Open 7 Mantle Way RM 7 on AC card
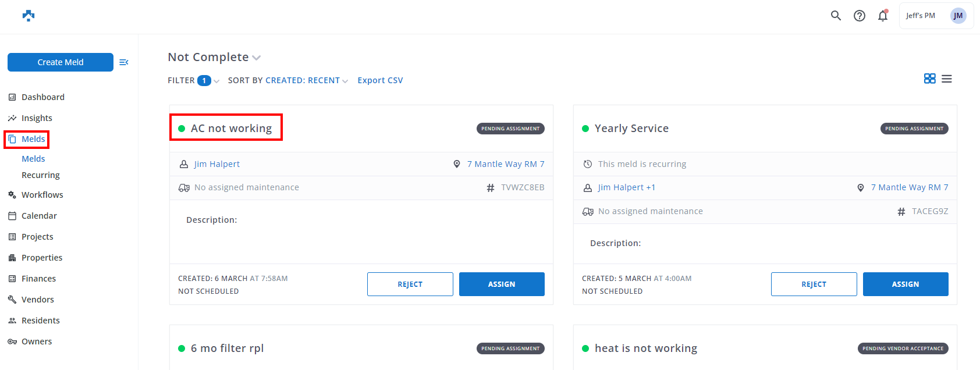Viewport: 980px width, 370px height. (x=505, y=164)
